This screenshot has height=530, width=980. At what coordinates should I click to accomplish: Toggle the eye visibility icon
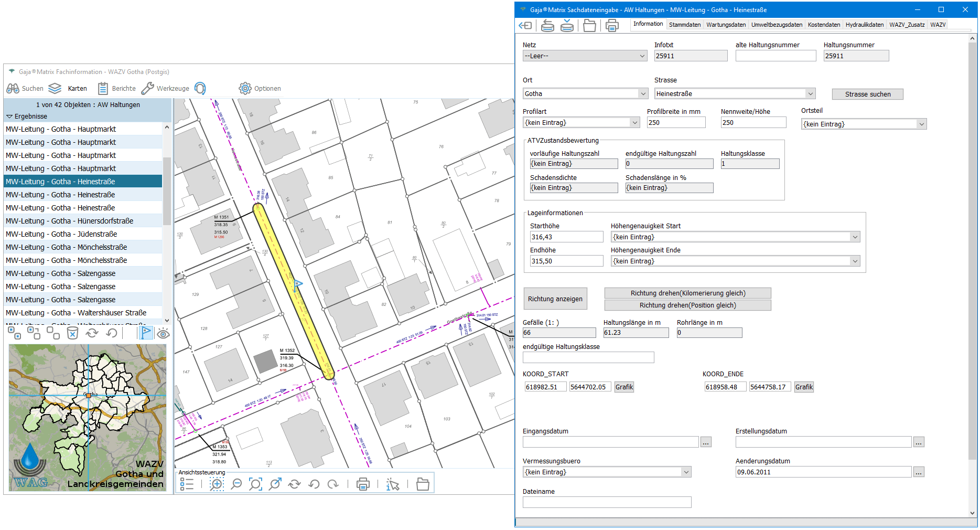tap(164, 334)
